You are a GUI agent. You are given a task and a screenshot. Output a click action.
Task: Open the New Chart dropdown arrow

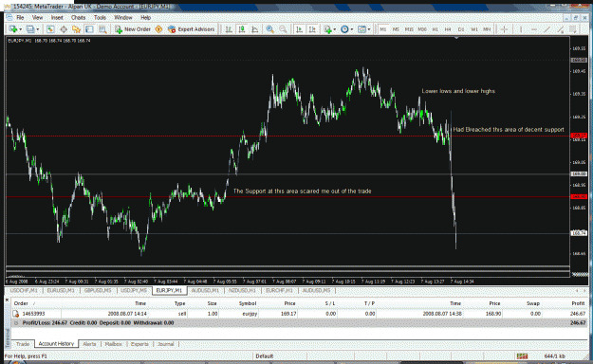[x=21, y=29]
